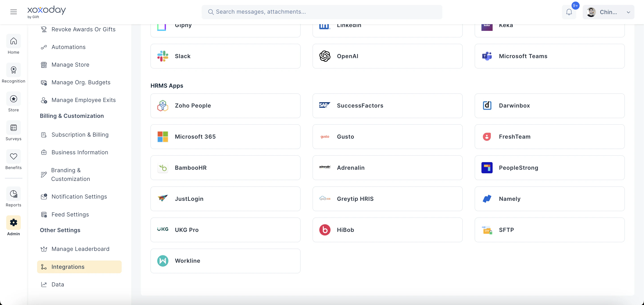Open Automations settings

79,47
